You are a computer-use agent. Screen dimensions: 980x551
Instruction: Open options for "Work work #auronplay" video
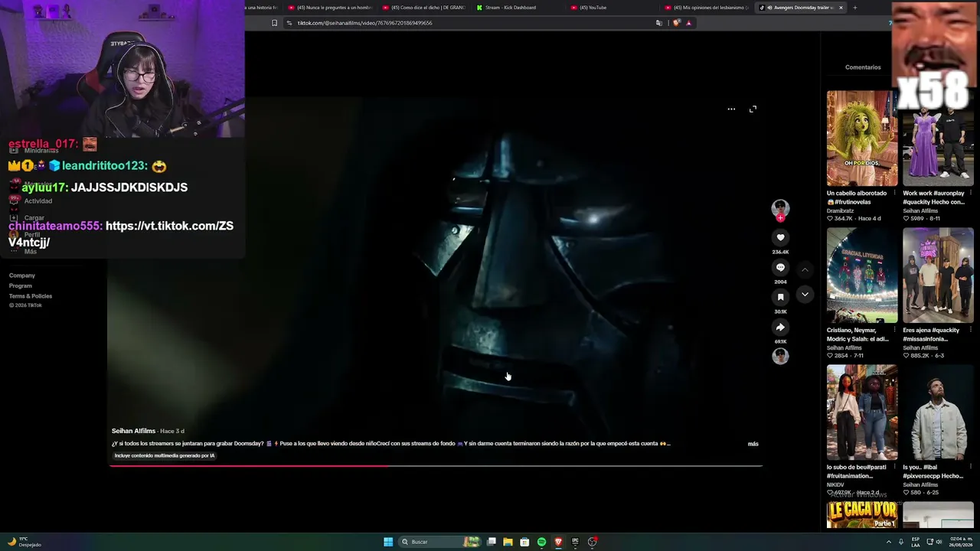click(x=970, y=193)
